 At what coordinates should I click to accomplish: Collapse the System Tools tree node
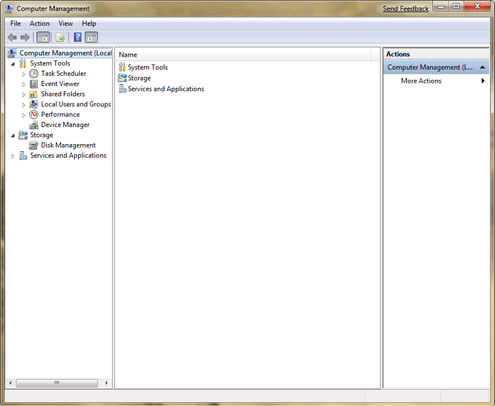pyautogui.click(x=13, y=64)
